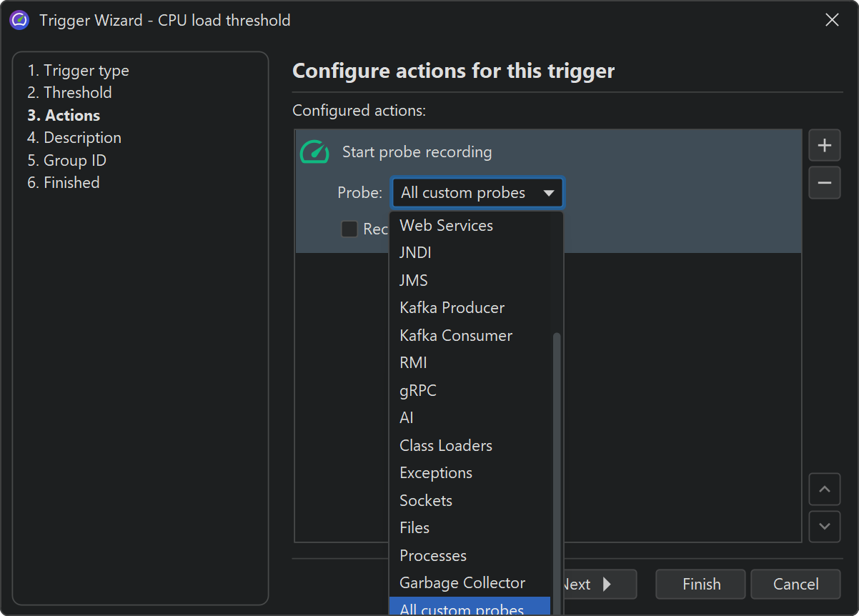The width and height of the screenshot is (859, 616).
Task: Choose Garbage Collector probe option
Action: pyautogui.click(x=462, y=583)
